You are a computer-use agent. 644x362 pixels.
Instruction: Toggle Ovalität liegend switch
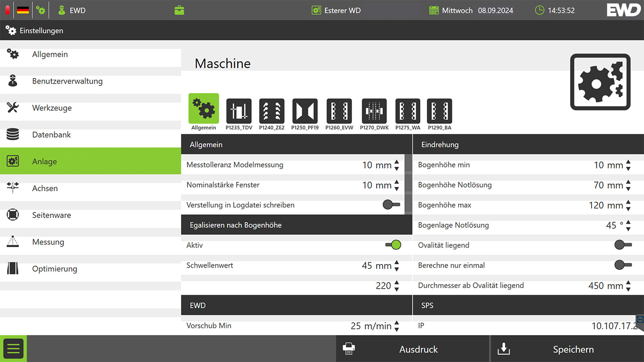pyautogui.click(x=623, y=245)
